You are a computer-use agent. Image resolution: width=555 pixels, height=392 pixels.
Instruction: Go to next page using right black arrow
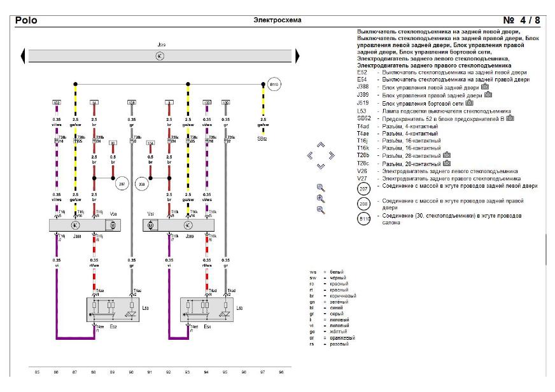[295, 56]
